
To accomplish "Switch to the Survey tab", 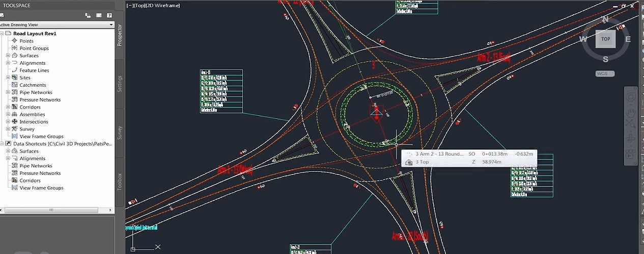I will tap(120, 132).
